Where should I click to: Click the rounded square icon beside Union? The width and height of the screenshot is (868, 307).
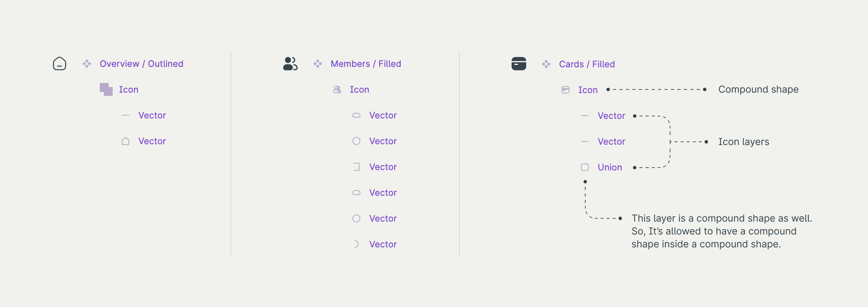point(585,167)
